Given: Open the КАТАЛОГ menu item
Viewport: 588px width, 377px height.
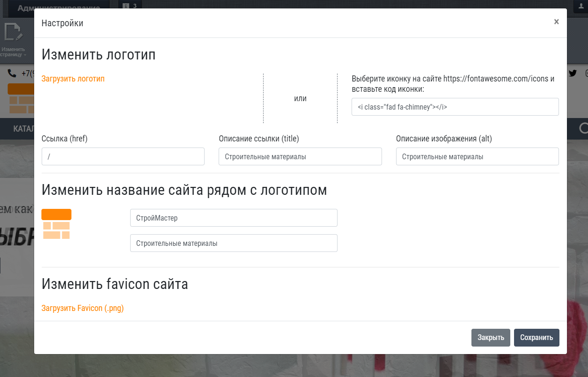Looking at the screenshot, I should pyautogui.click(x=23, y=129).
